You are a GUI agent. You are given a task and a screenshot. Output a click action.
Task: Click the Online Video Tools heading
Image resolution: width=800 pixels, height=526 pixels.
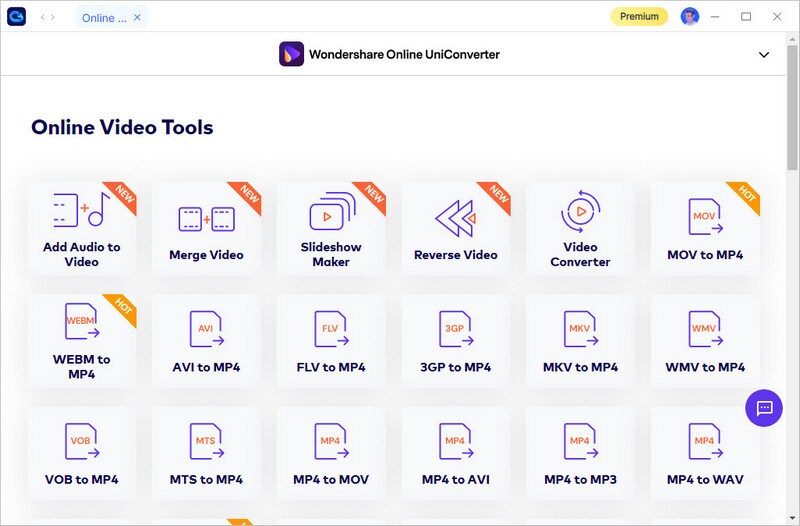point(122,127)
